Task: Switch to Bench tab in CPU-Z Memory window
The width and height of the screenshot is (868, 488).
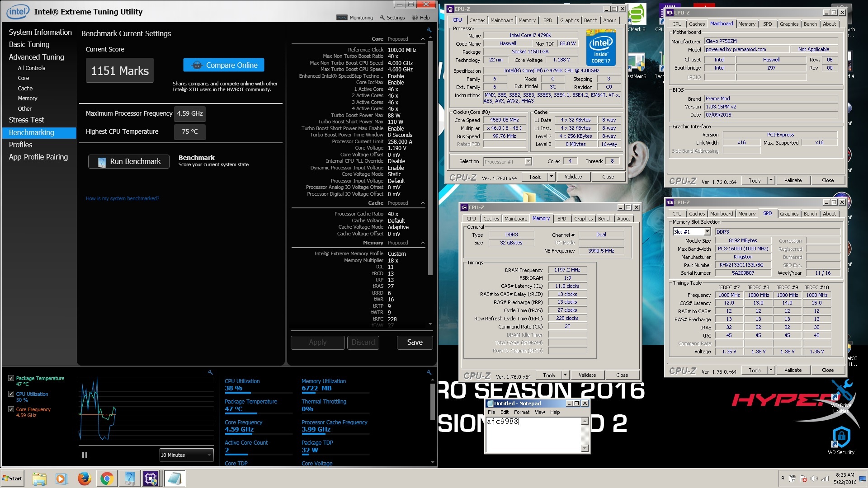Action: tap(604, 219)
